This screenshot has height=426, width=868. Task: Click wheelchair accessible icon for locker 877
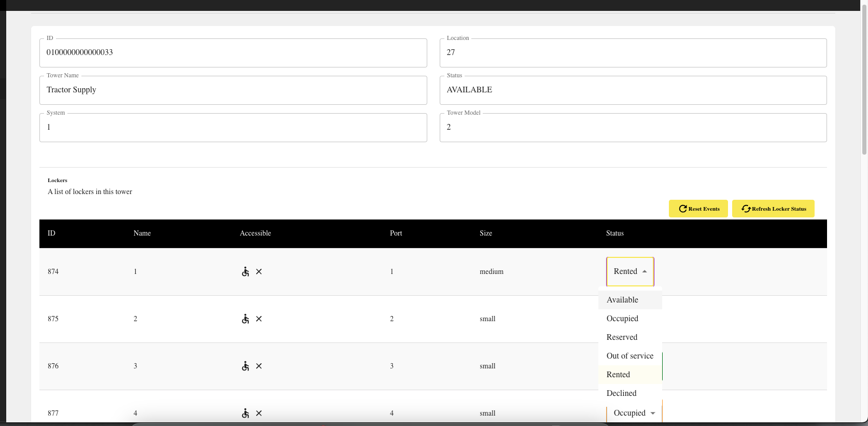(x=245, y=413)
